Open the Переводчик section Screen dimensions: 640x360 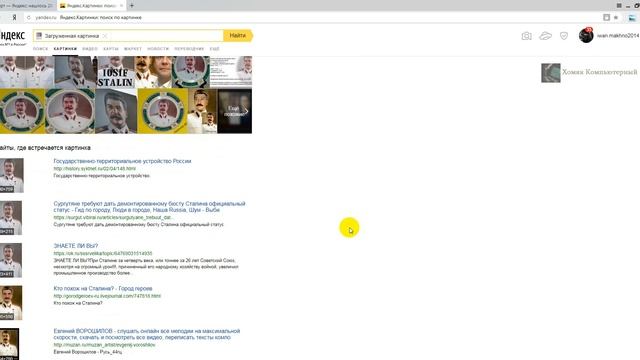[189, 49]
